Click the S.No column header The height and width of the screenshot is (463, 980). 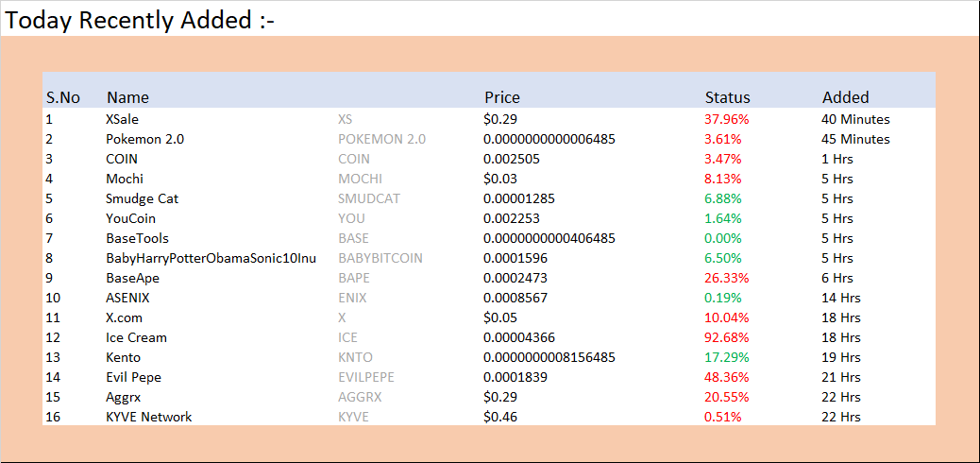coord(63,97)
